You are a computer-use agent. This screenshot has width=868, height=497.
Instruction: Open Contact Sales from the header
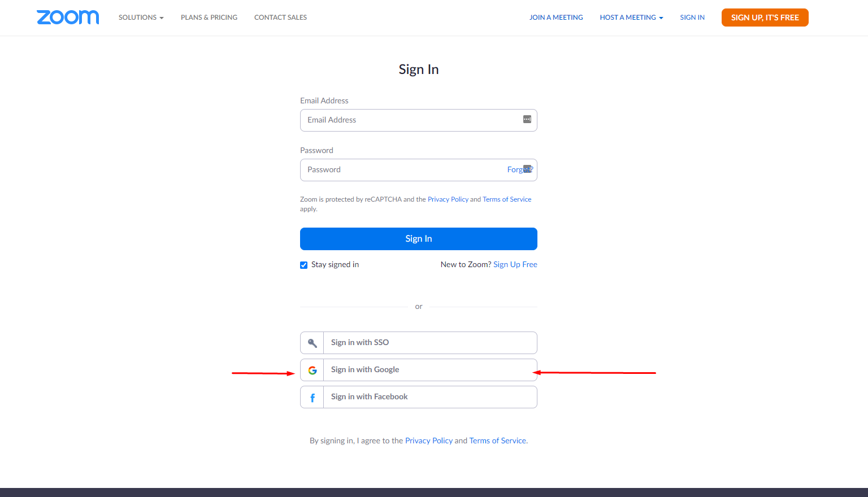click(x=280, y=18)
